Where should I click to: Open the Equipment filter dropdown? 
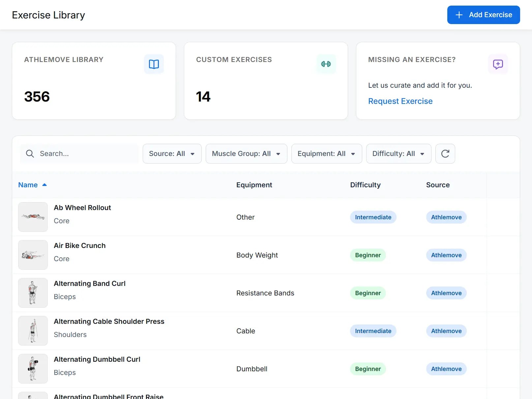[x=327, y=153]
